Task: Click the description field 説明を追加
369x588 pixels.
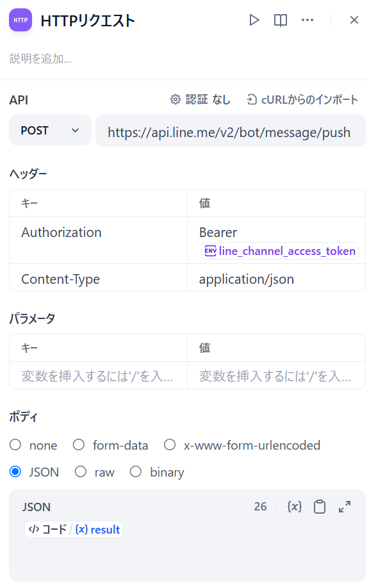Action: coord(40,58)
